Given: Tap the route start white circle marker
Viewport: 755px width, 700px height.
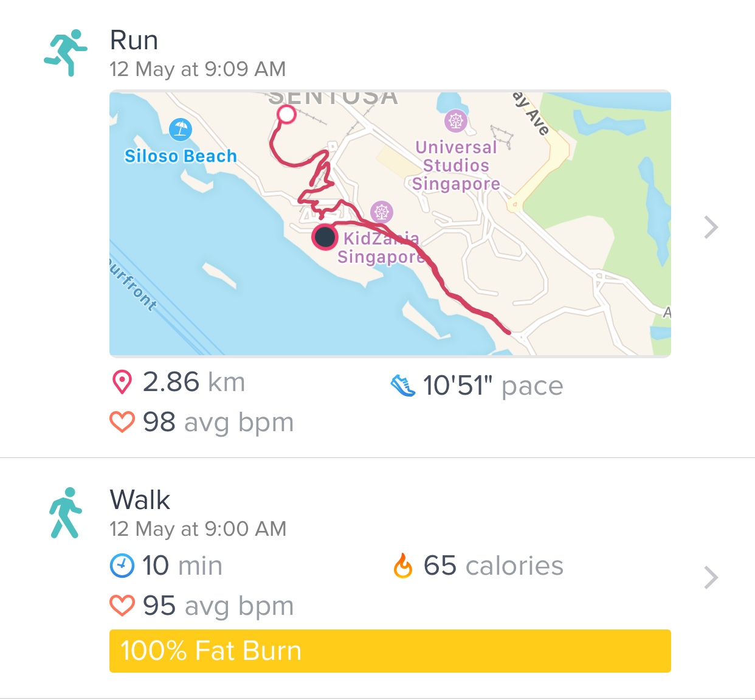Looking at the screenshot, I should click(286, 114).
